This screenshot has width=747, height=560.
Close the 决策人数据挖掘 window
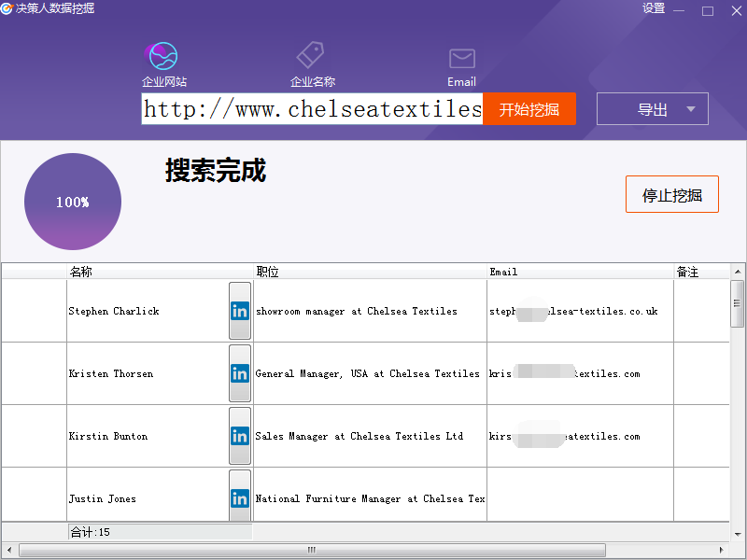737,10
